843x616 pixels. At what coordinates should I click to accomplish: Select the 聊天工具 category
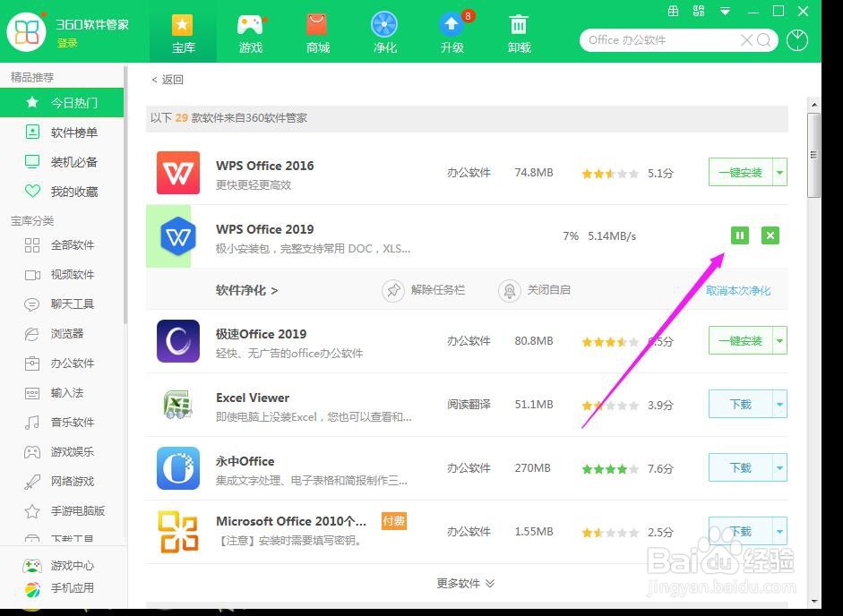[x=62, y=304]
